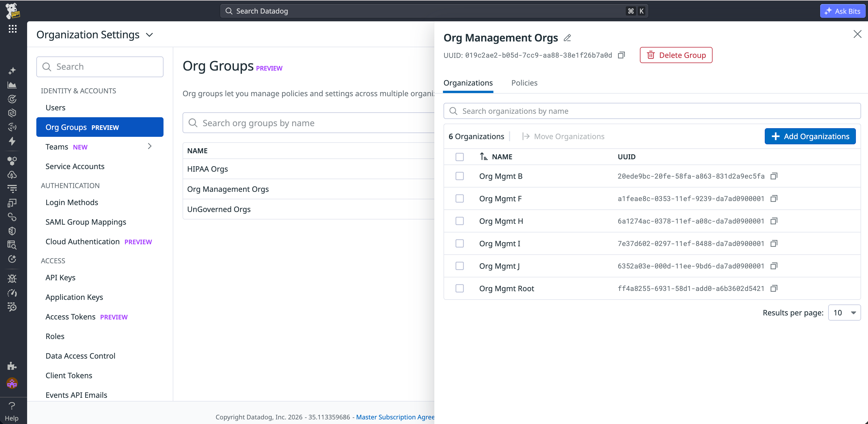868x424 pixels.
Task: Open Service Accounts menu item
Action: coord(100,166)
